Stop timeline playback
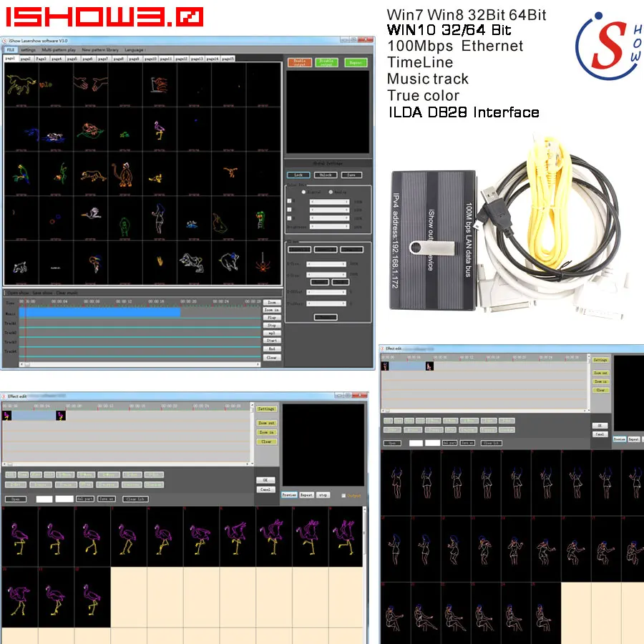This screenshot has width=644, height=644. click(272, 325)
